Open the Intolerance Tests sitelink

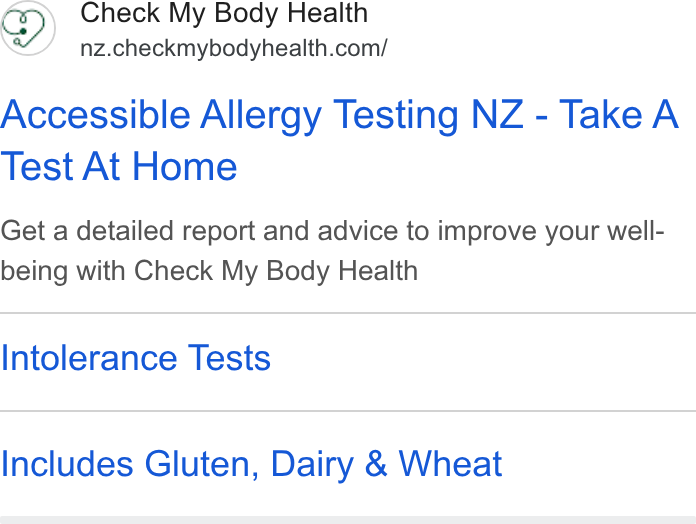tap(135, 358)
